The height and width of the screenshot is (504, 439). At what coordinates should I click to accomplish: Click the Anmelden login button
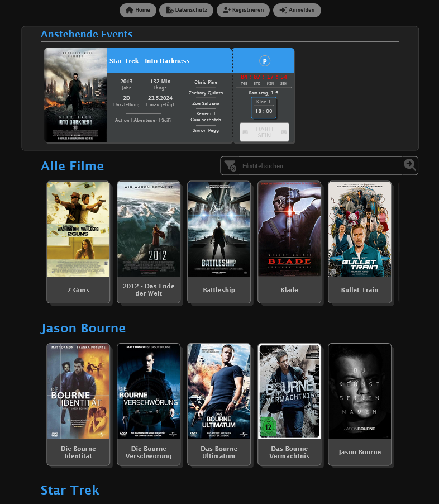pos(297,10)
